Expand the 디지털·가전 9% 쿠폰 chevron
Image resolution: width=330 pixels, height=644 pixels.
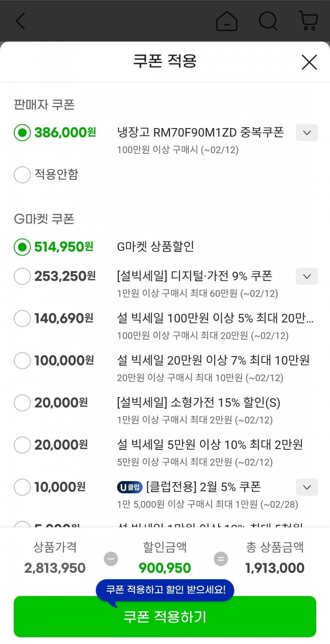click(307, 276)
